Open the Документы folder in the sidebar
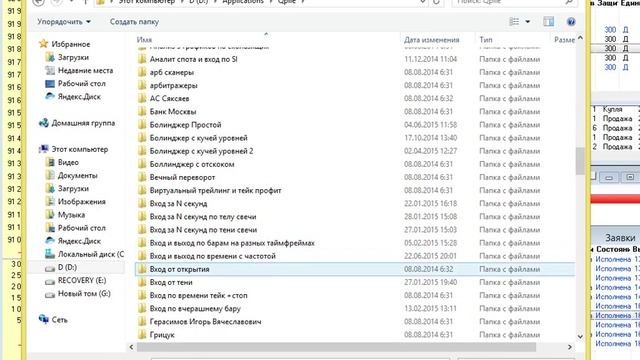Viewport: 640px width, 360px height. [78, 176]
